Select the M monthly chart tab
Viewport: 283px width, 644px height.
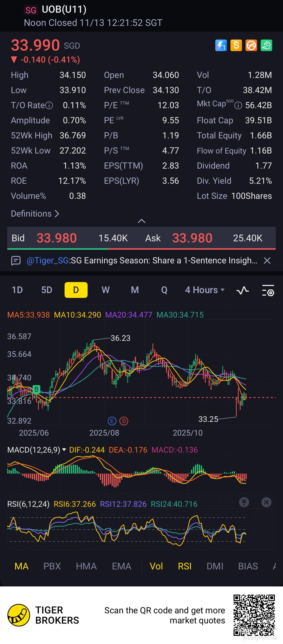coord(135,290)
